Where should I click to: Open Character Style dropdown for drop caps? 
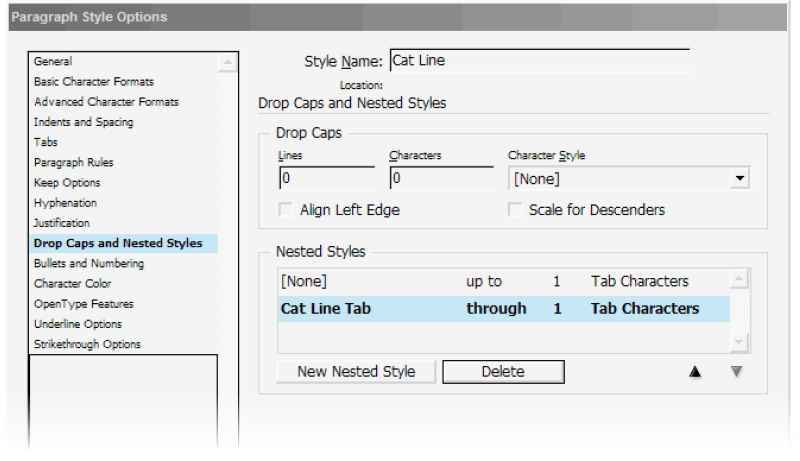click(740, 178)
